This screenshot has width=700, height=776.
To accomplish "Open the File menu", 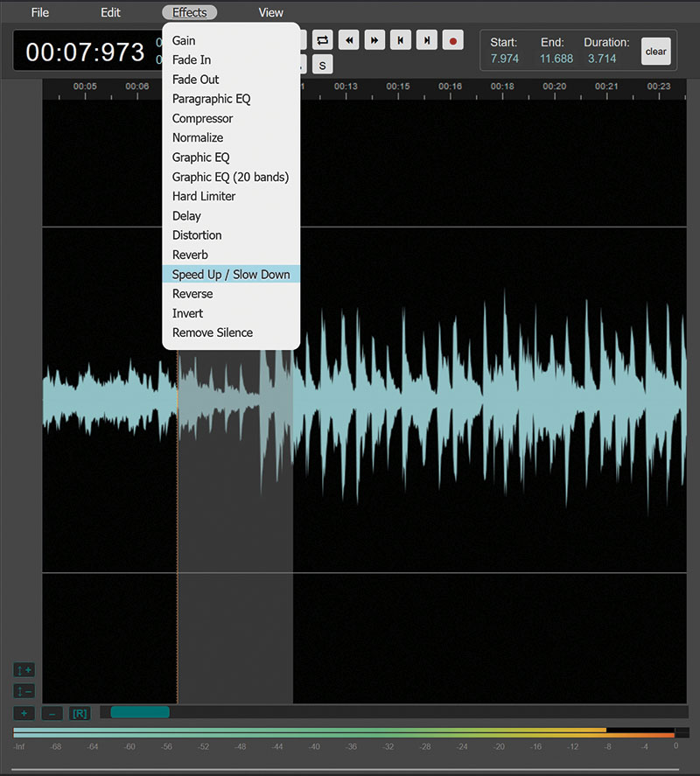I will coord(40,13).
